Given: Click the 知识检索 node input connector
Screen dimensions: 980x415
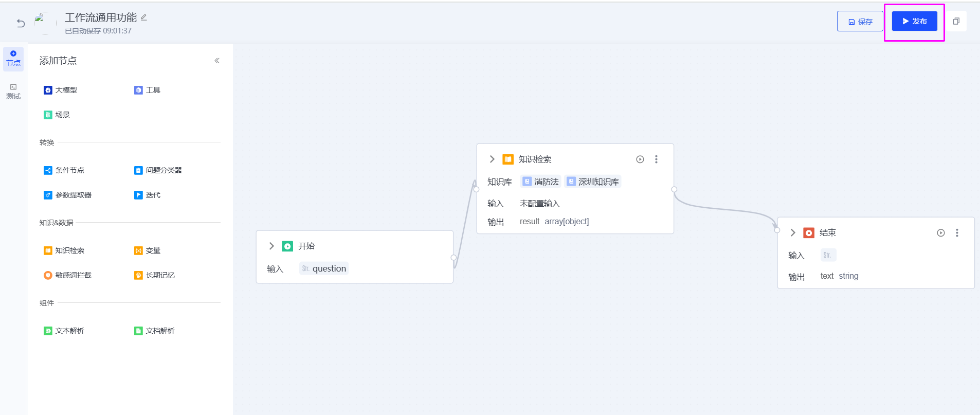Looking at the screenshot, I should coord(476,189).
